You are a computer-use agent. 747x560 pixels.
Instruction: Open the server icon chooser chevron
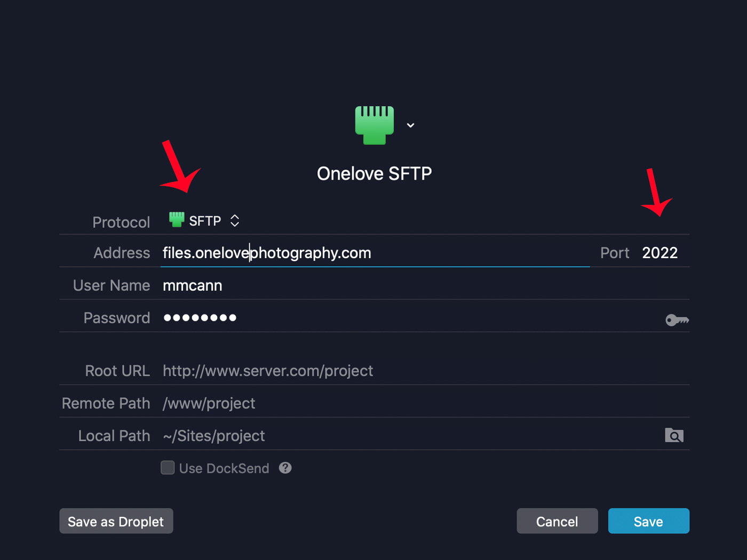(x=410, y=125)
